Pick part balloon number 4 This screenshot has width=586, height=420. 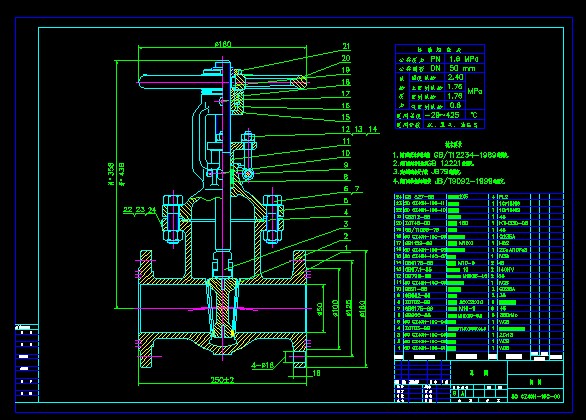(346, 212)
